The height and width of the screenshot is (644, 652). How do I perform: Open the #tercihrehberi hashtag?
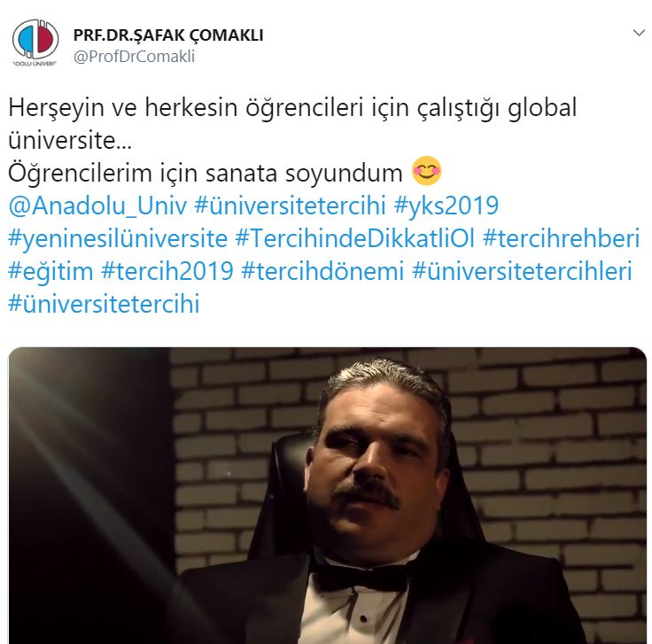561,238
